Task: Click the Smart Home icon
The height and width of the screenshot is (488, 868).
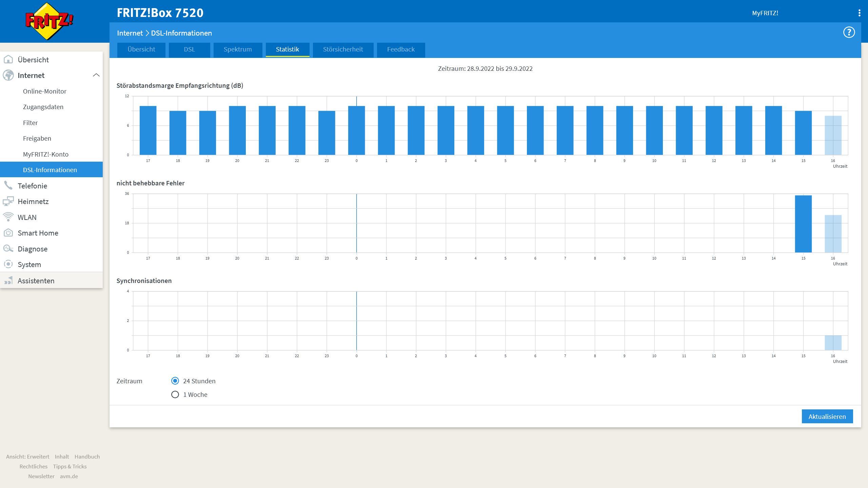Action: click(8, 233)
